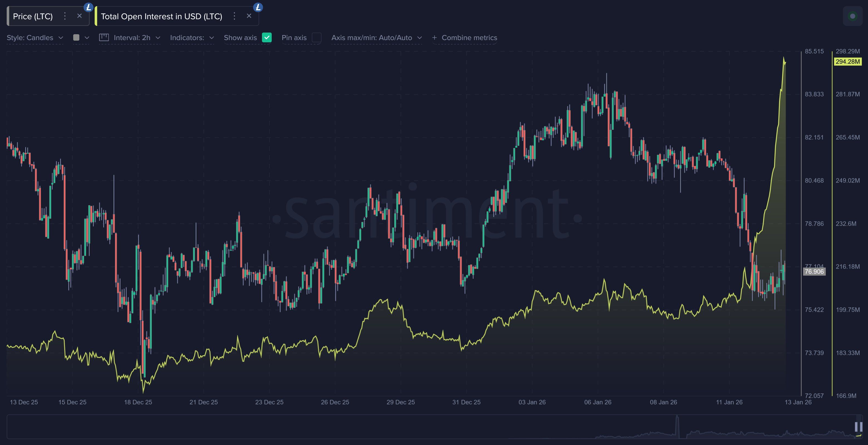Click Combine metrics button
Screen dimensions: 868x445
click(469, 38)
